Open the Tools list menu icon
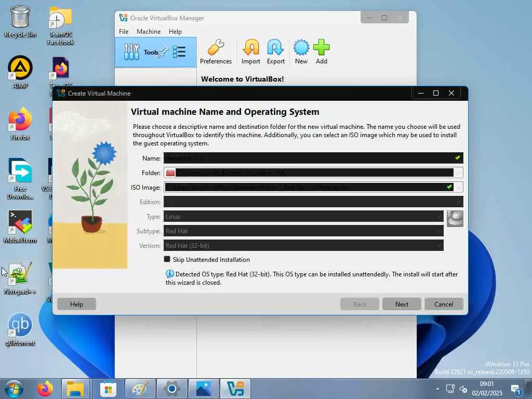Viewport: 532px width, 399px height. pyautogui.click(x=179, y=52)
